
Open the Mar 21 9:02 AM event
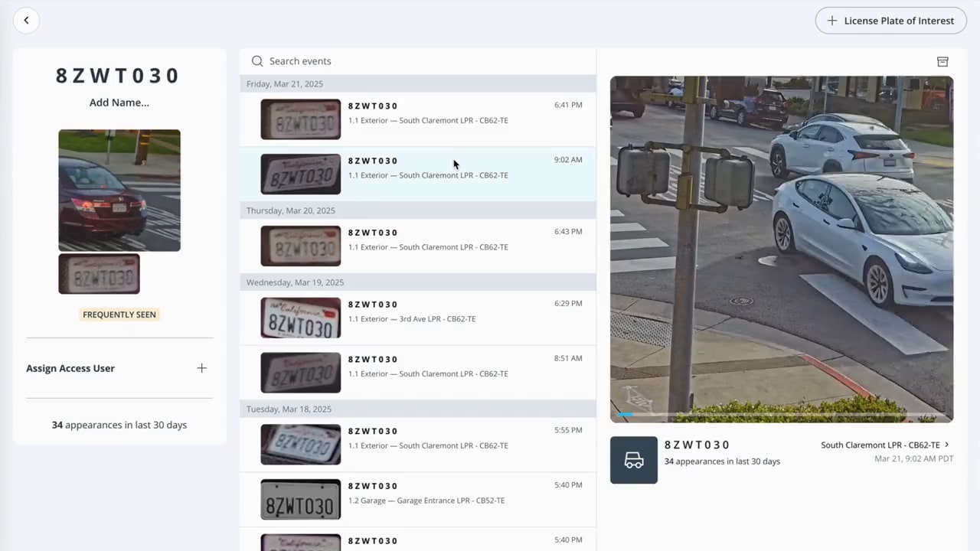pyautogui.click(x=418, y=174)
